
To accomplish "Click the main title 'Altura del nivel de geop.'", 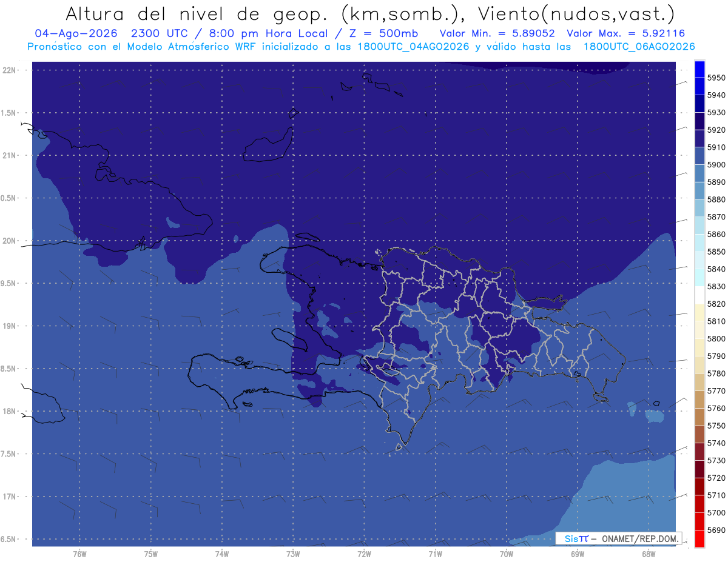I will point(198,13).
